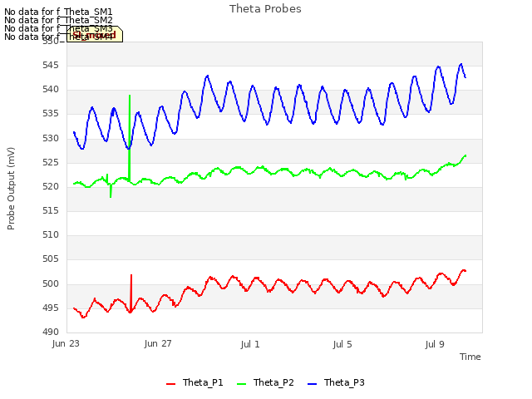
Task: Click the red Theta_P1 spike near Jun 26
Action: pyautogui.click(x=131, y=292)
